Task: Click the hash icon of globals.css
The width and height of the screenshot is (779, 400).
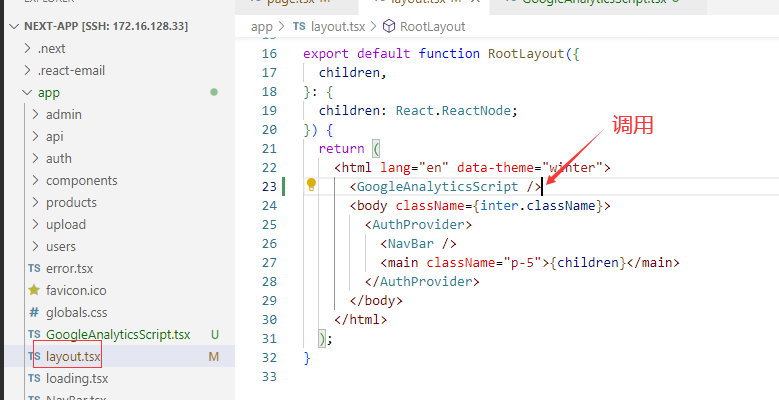Action: 34,313
